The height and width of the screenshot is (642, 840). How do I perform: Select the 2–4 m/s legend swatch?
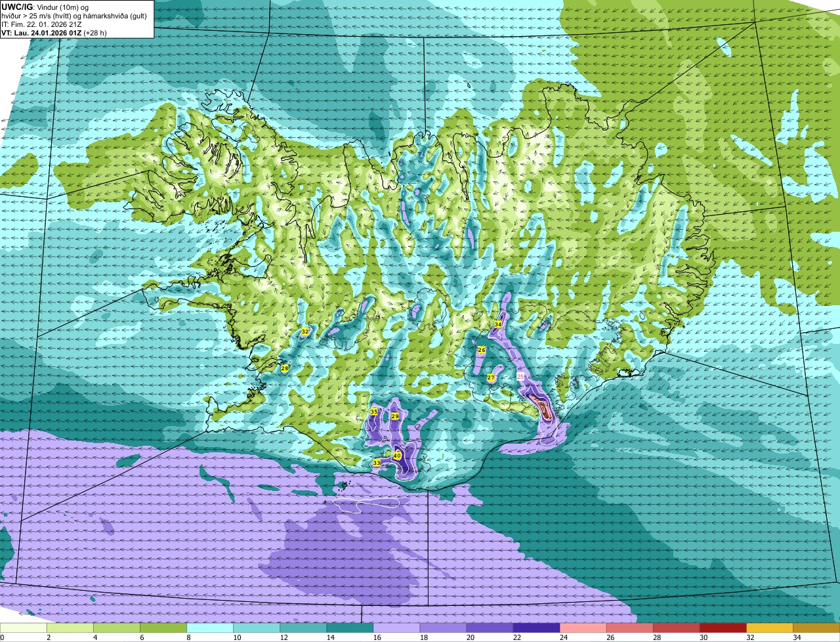point(70,628)
